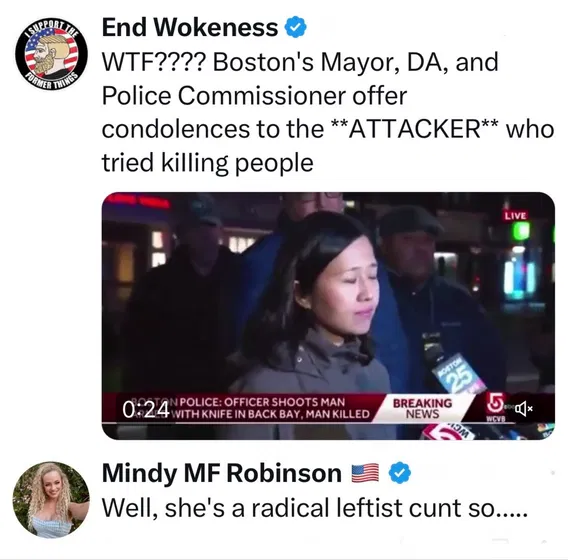The height and width of the screenshot is (560, 568).
Task: Click End Wokeness verified badge
Action: click(296, 27)
